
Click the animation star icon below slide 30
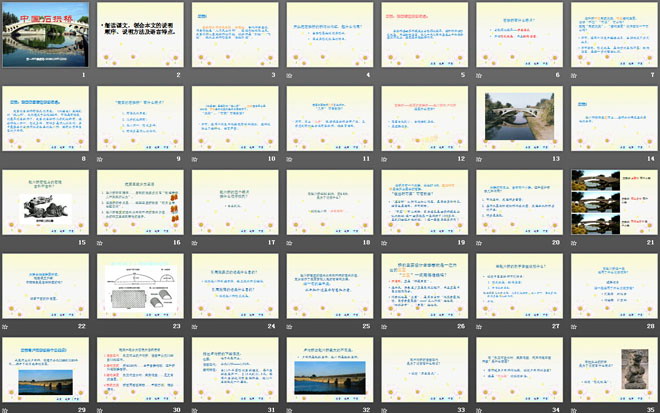pyautogui.click(x=100, y=409)
